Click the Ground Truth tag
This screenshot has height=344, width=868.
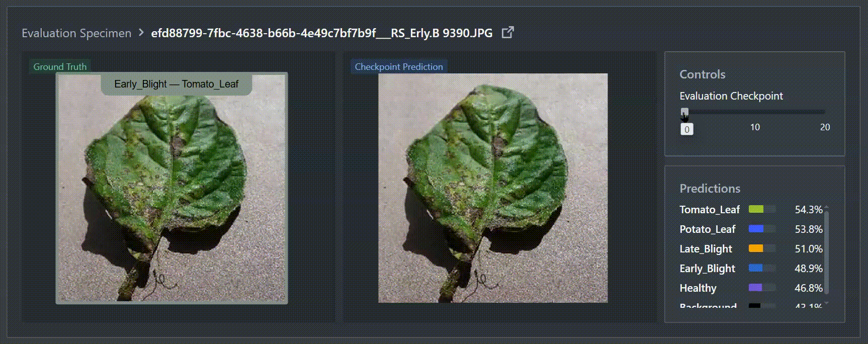pyautogui.click(x=60, y=66)
